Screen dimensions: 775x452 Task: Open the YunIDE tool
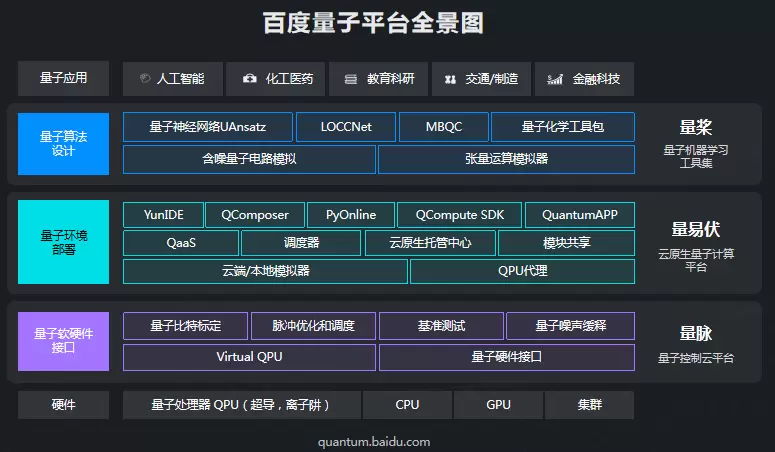tap(162, 215)
